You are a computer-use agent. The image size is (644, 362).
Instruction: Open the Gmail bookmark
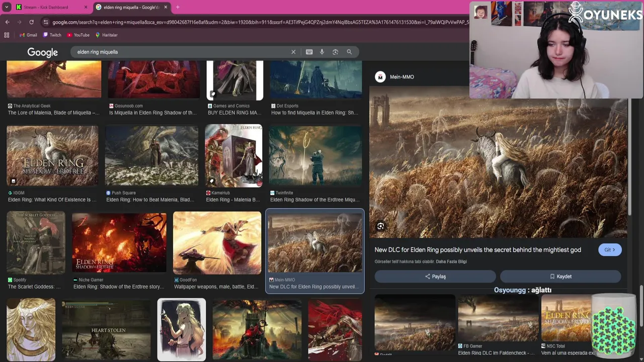pyautogui.click(x=28, y=35)
